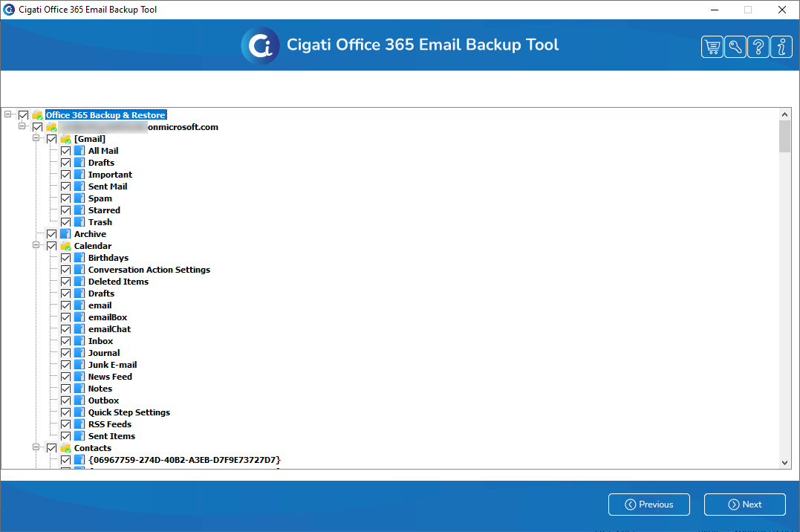Select the email folder label
The height and width of the screenshot is (532, 800).
coord(100,305)
